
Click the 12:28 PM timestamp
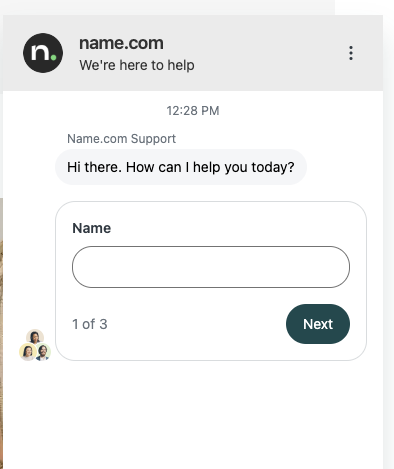tap(193, 111)
